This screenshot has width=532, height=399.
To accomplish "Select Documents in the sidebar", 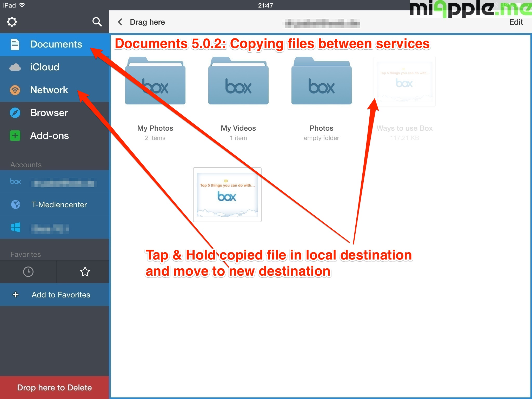I will pyautogui.click(x=56, y=44).
